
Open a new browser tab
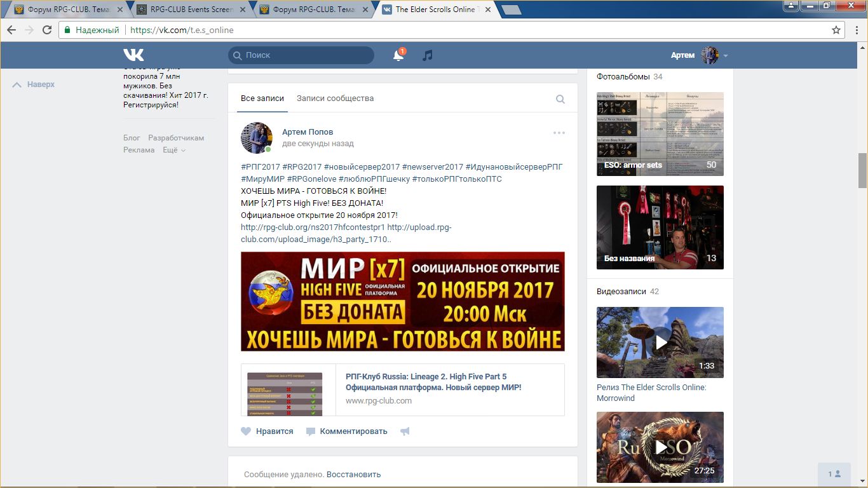[x=511, y=10]
